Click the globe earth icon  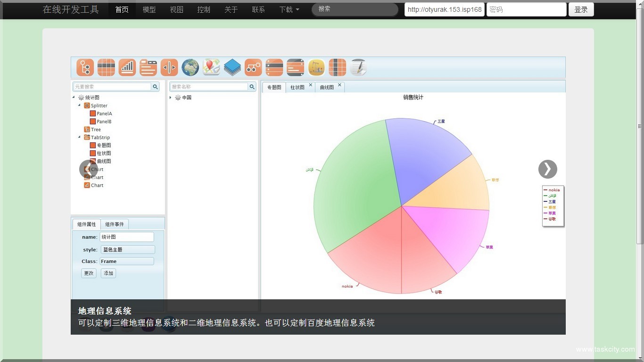190,67
